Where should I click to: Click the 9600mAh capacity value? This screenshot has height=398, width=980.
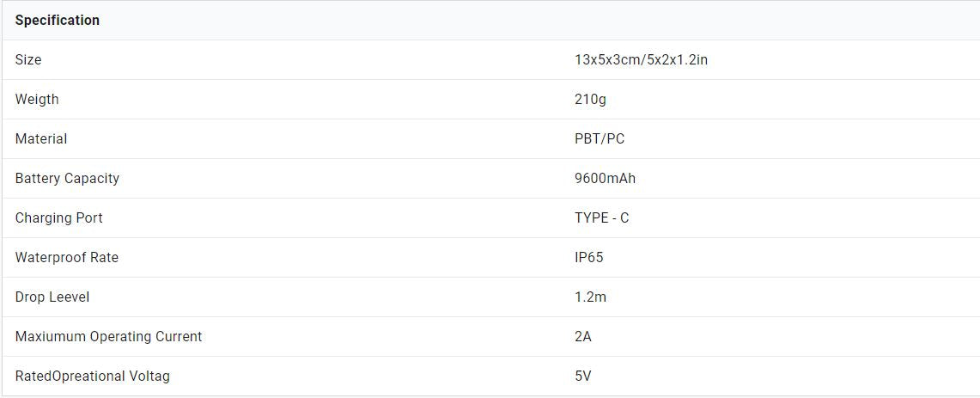605,178
